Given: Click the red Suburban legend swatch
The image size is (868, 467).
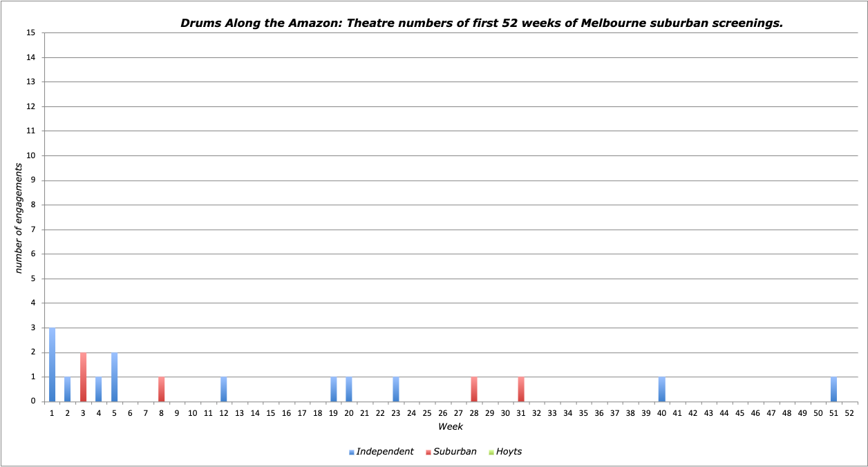Looking at the screenshot, I should (428, 452).
